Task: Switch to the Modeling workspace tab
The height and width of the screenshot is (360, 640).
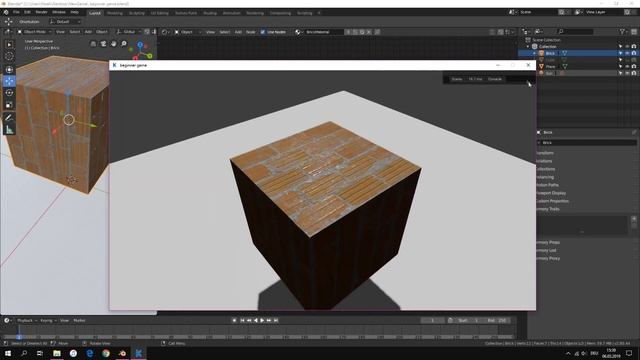Action: click(115, 13)
